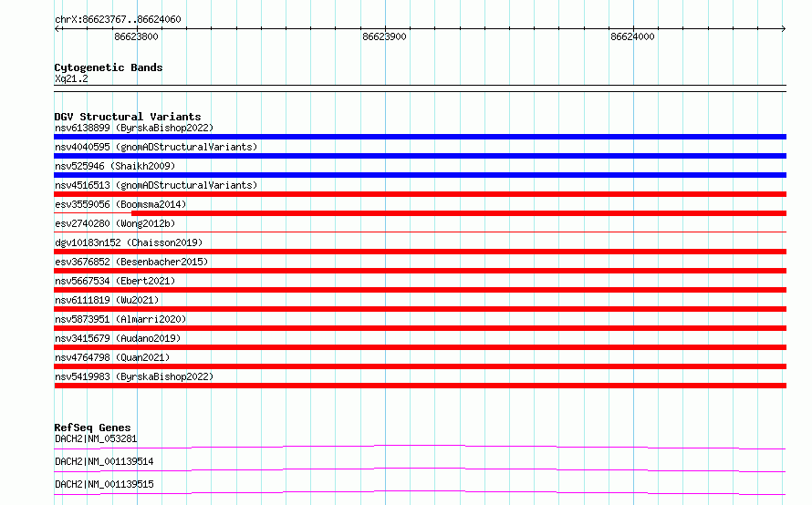Viewport: 812px width, 505px height.
Task: Click the red bar of nsv4516513
Action: click(x=420, y=194)
